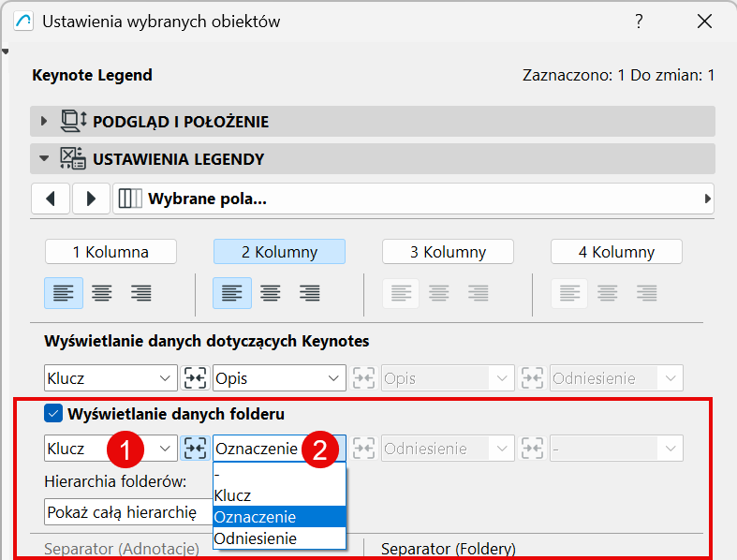The height and width of the screenshot is (560, 737).
Task: Choose Oznaczenie in the open list
Action: 280,517
